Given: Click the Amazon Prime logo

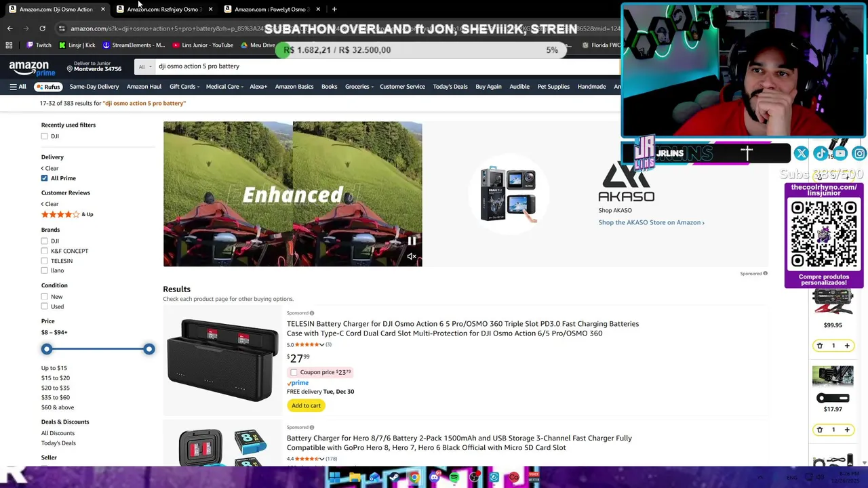Looking at the screenshot, I should 32,67.
